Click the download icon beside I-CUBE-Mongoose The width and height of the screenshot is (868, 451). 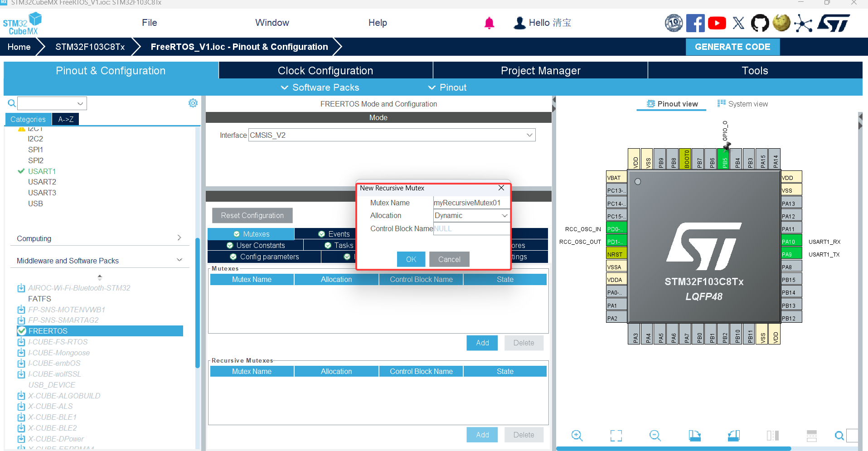[x=21, y=353]
